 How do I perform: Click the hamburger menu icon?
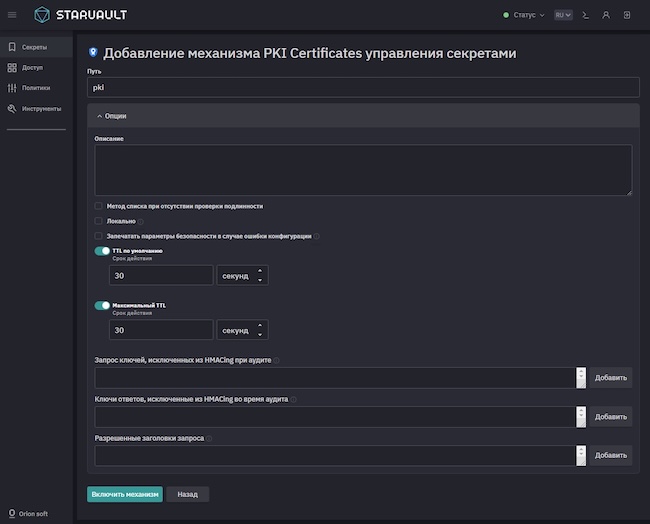(x=12, y=15)
